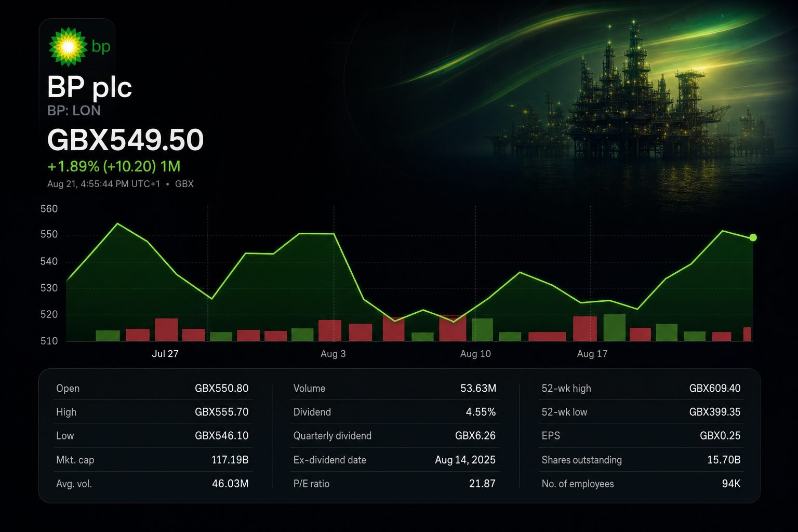Click the BP: LON ticker symbol

tap(74, 111)
